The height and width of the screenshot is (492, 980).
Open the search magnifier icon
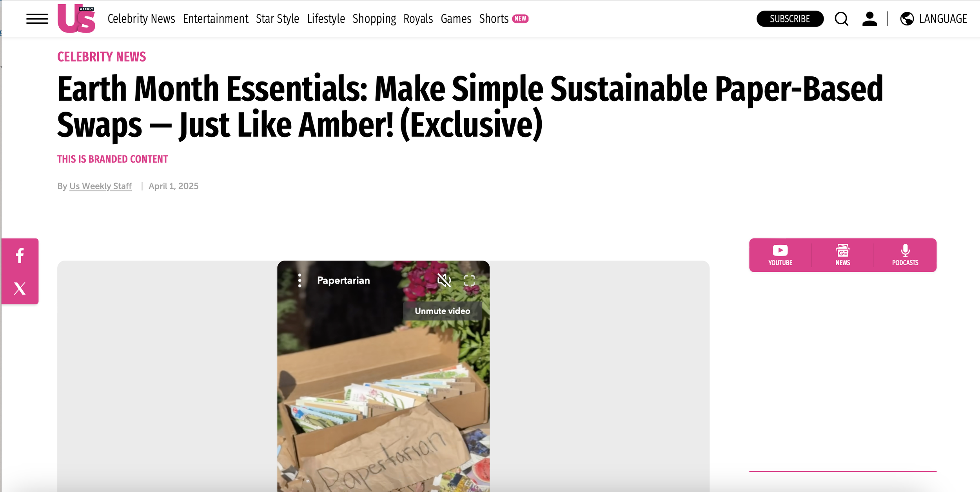(x=841, y=19)
